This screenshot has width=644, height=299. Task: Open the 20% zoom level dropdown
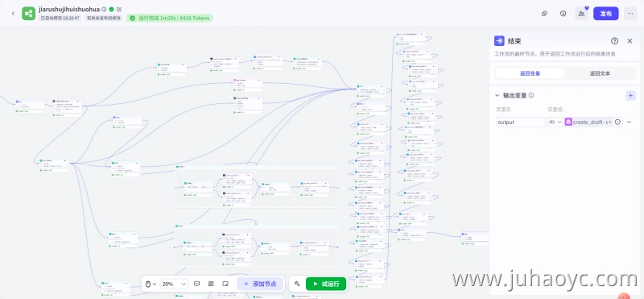coord(174,284)
